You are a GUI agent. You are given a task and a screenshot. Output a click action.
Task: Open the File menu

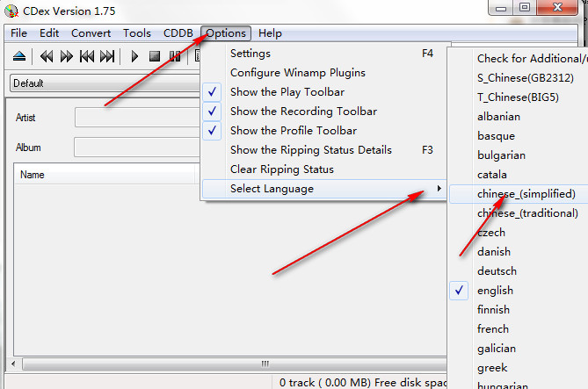[18, 33]
